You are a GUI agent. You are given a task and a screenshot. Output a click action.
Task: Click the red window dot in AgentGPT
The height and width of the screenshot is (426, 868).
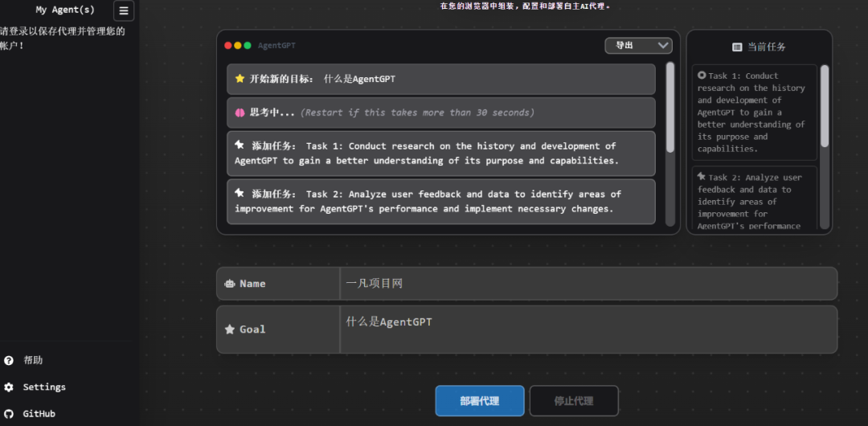[x=228, y=46]
